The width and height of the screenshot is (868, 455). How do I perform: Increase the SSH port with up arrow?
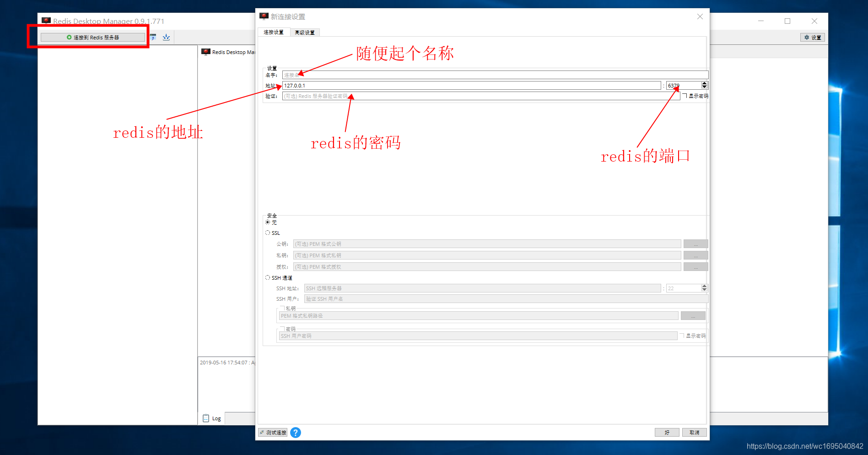coord(705,287)
